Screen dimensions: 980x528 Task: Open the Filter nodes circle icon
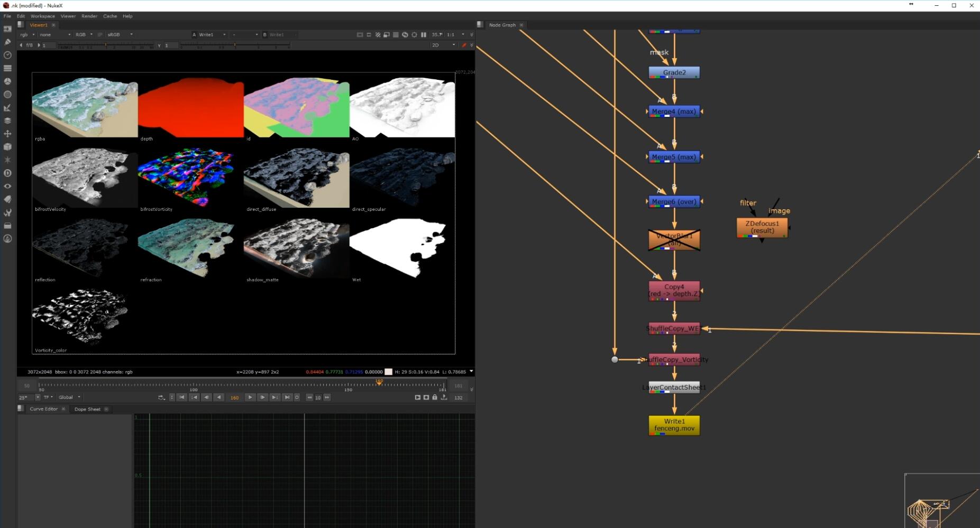click(x=7, y=95)
